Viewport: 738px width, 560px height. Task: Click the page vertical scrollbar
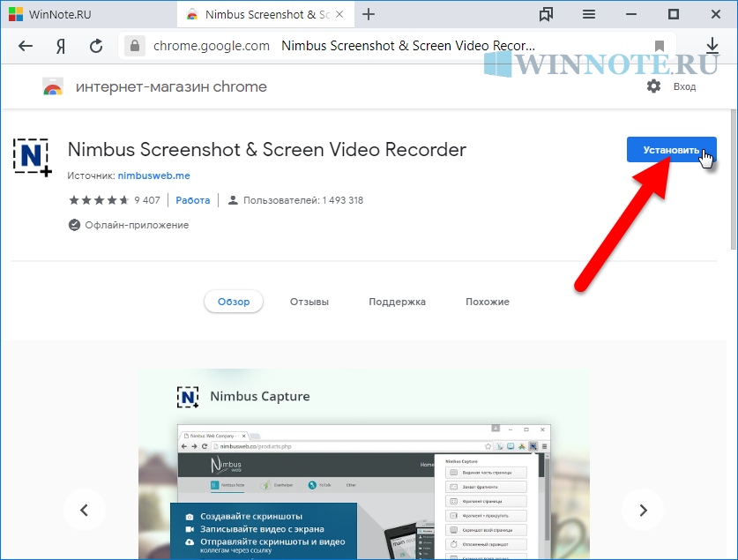tap(734, 179)
